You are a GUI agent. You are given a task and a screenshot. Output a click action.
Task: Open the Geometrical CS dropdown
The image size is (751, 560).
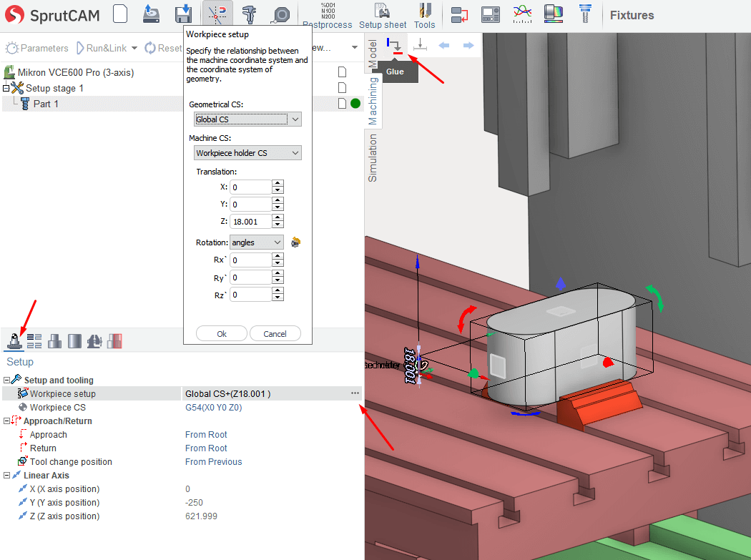247,119
